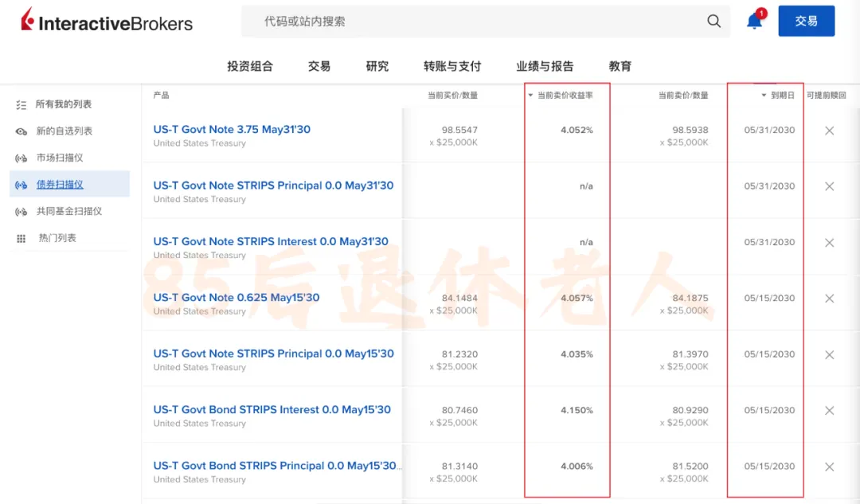Open the 研究 menu
This screenshot has height=504, width=860.
(x=377, y=66)
